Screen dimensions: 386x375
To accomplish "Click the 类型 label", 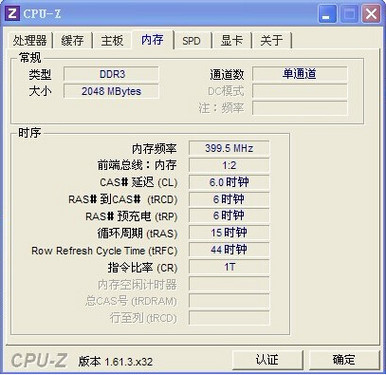I will 40,74.
